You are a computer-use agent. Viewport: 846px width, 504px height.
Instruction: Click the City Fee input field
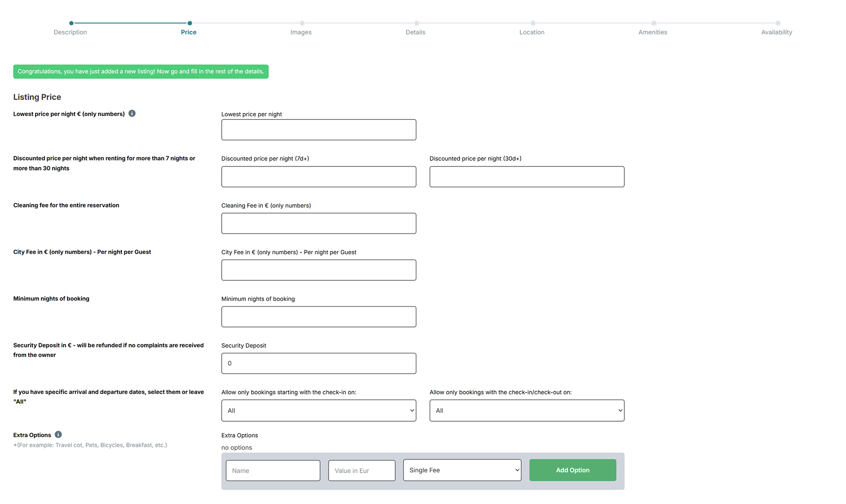tap(319, 270)
